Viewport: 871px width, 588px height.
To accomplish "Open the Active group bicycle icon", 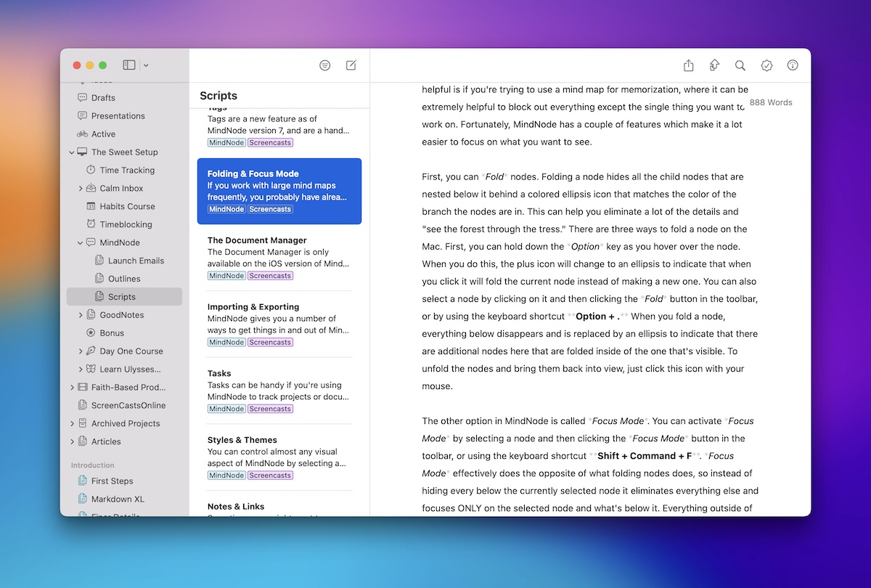I will point(82,134).
